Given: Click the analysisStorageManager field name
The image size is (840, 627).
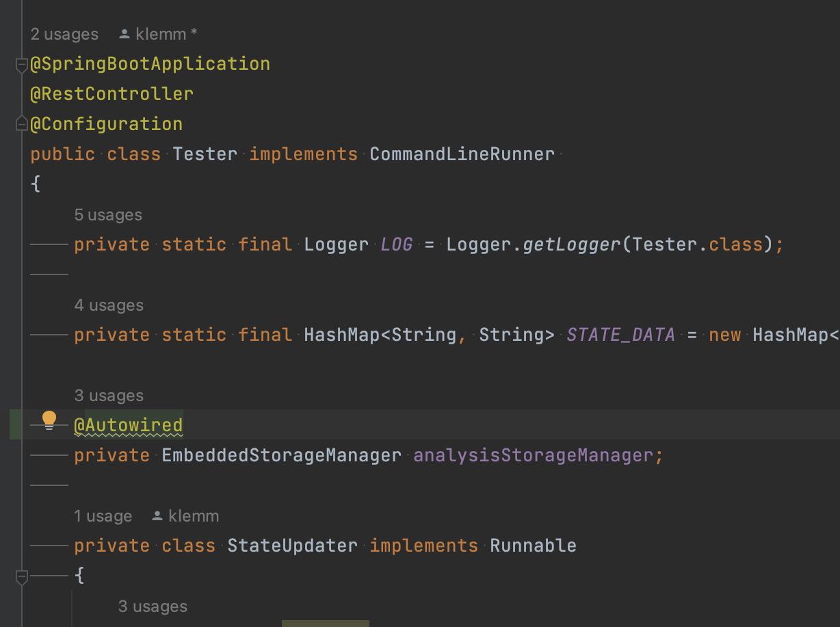Looking at the screenshot, I should 537,455.
